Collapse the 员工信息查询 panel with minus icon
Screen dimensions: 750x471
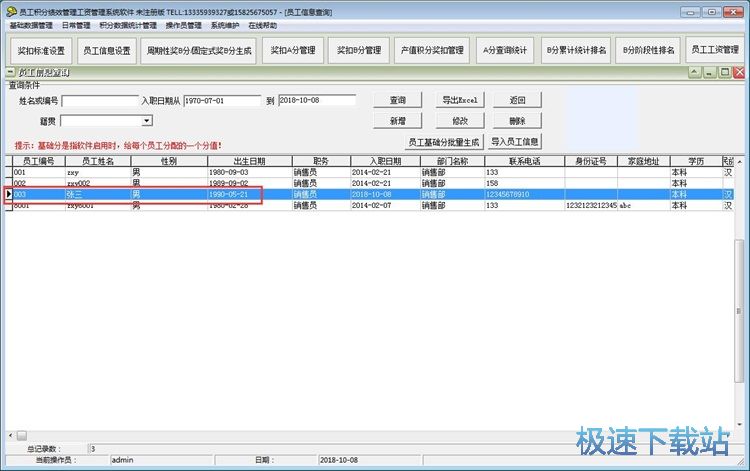pyautogui.click(x=11, y=72)
